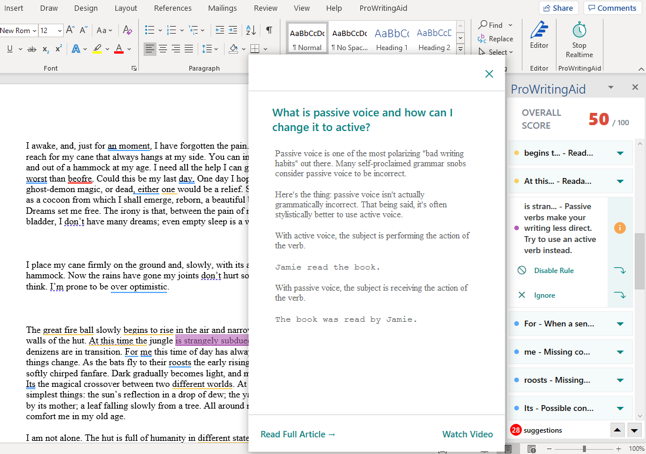Expand the styles gallery
The height and width of the screenshot is (454, 646).
coord(461,49)
